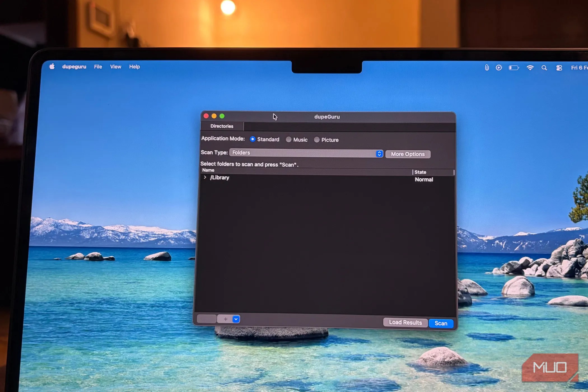Select the Standard application mode

[253, 139]
